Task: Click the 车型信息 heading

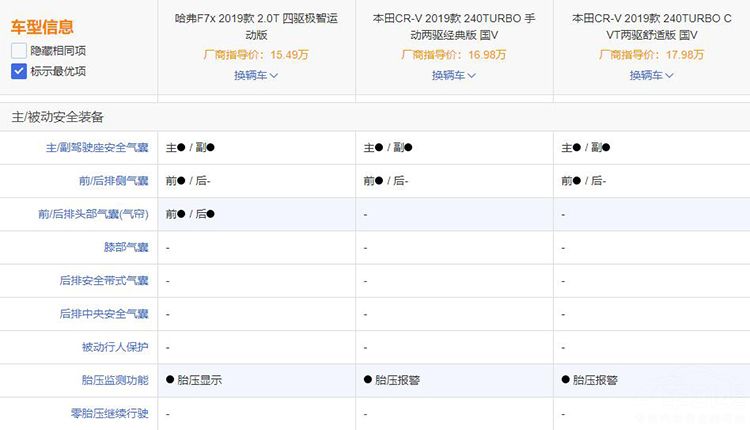Action: point(42,27)
